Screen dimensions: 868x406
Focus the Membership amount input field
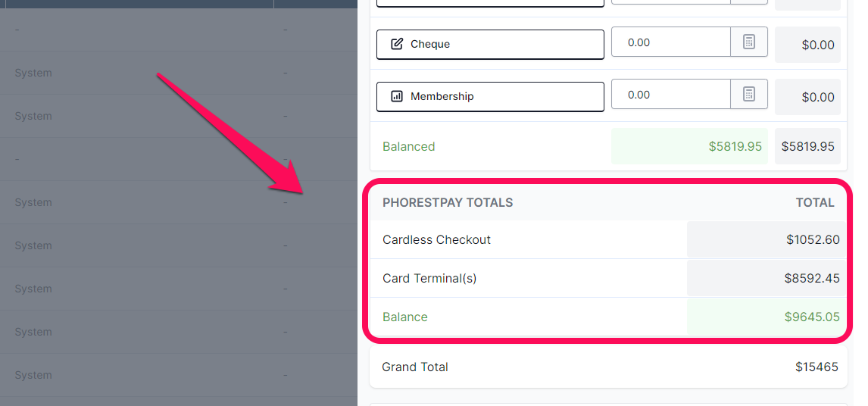[671, 95]
